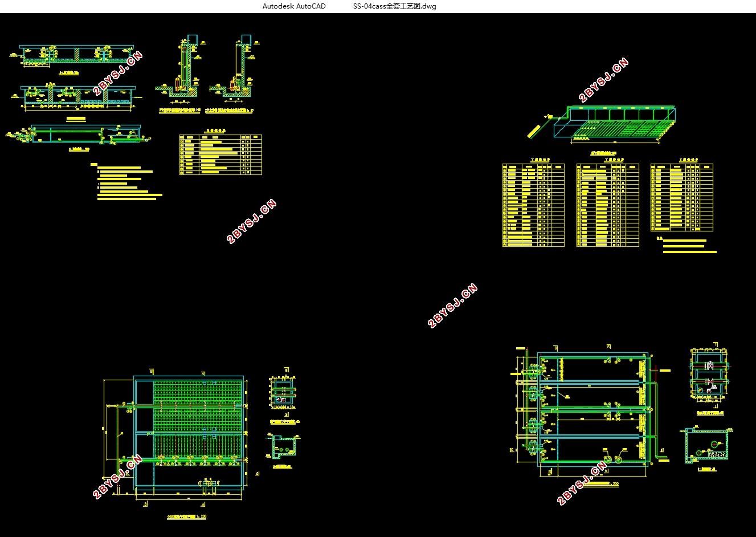
Task: Click the caption under the left wall-detail section
Action: 179,110
